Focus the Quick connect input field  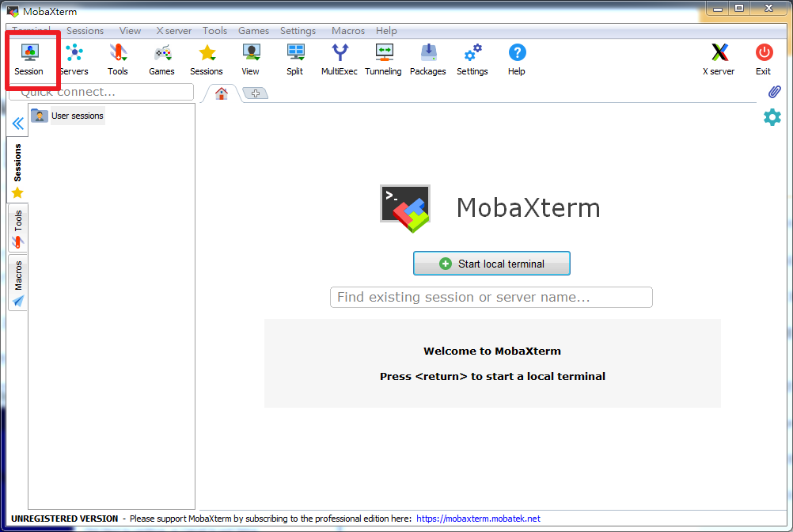[101, 92]
